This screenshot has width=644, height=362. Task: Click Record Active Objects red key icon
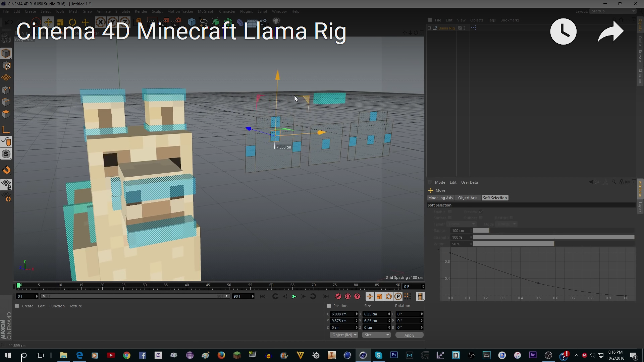(x=338, y=296)
